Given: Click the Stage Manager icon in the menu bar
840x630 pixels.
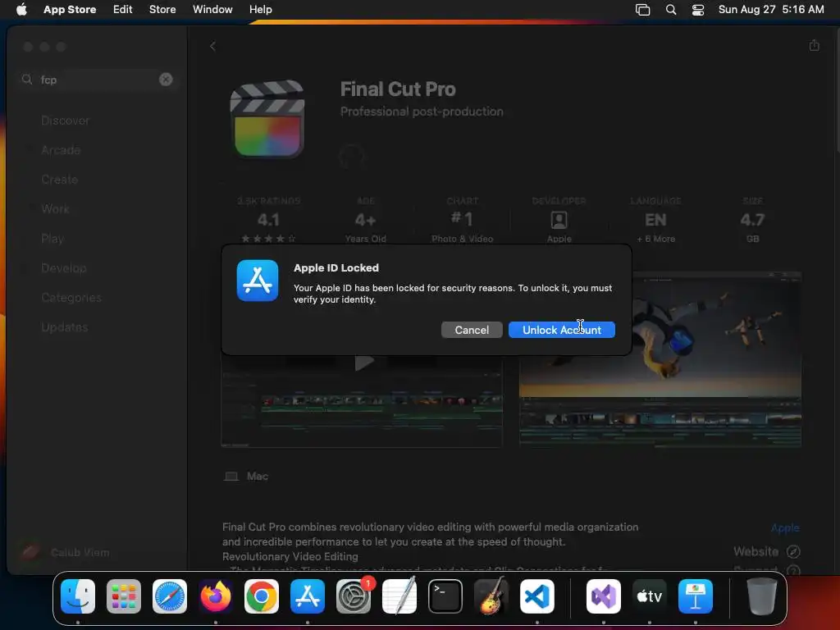Looking at the screenshot, I should point(642,10).
